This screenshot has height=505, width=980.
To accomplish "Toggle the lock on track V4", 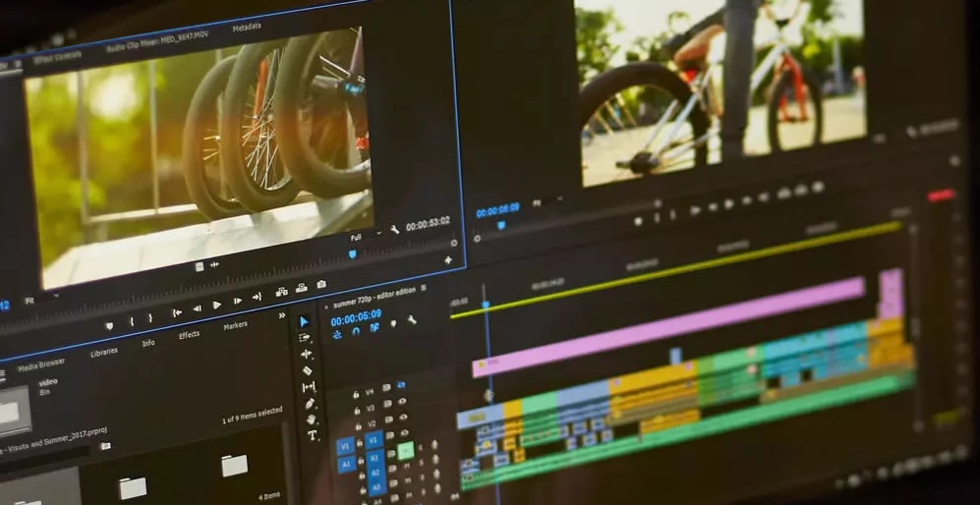I will coord(356,394).
